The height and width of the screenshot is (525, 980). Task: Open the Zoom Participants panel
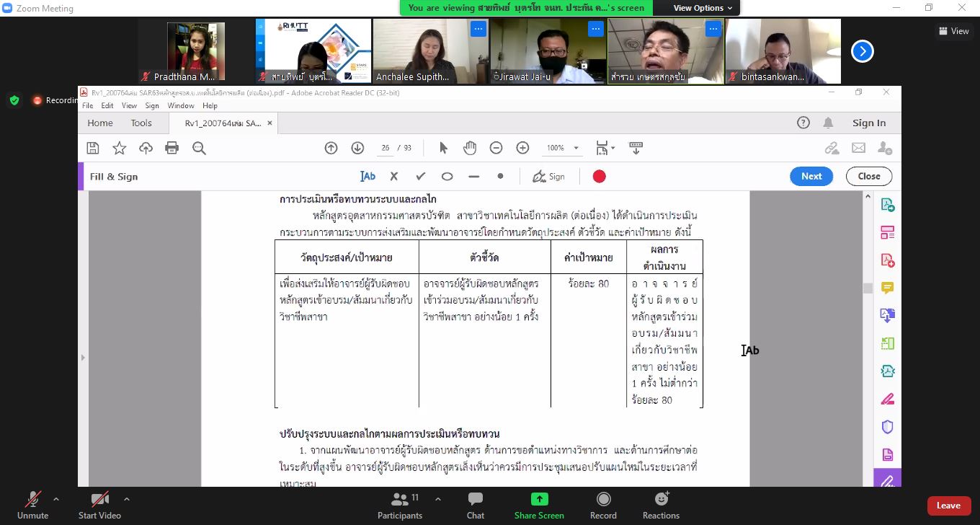point(400,505)
